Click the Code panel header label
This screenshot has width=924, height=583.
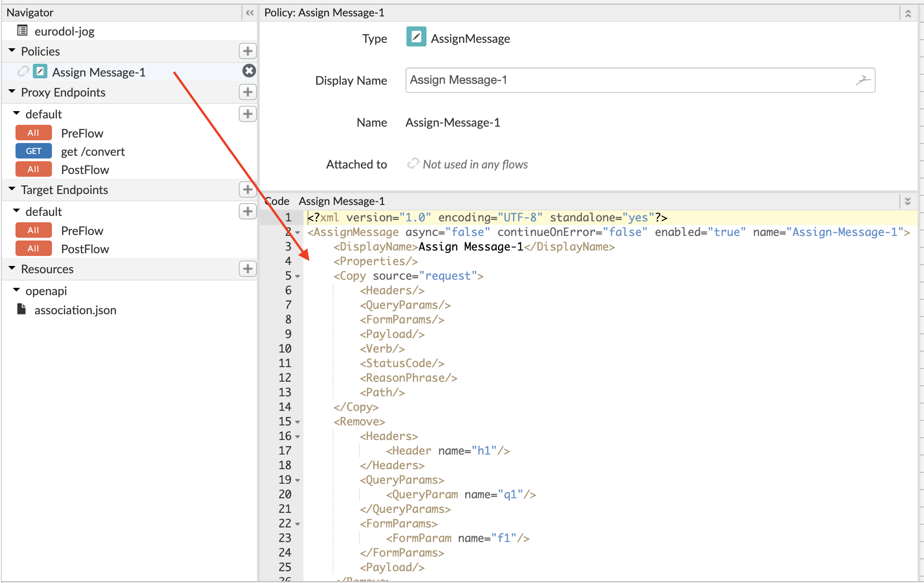(277, 201)
